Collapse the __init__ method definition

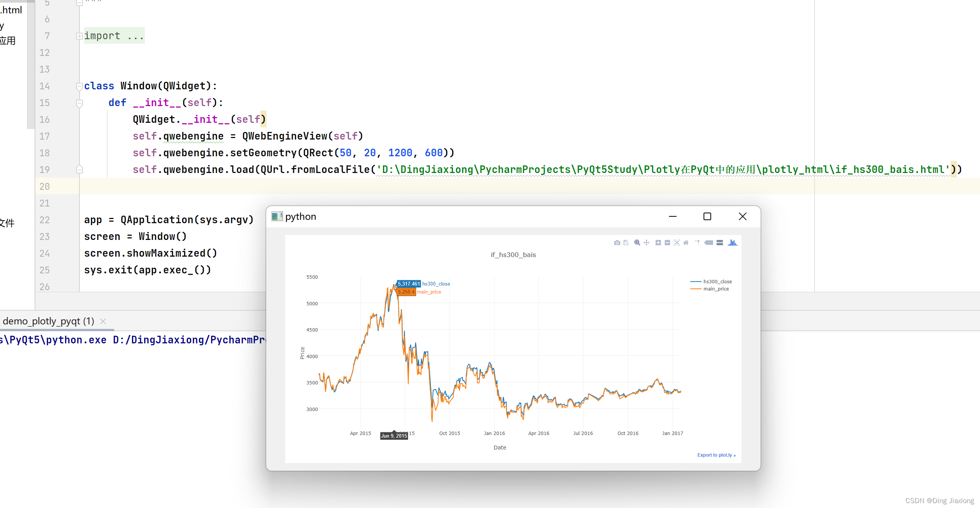click(x=79, y=103)
